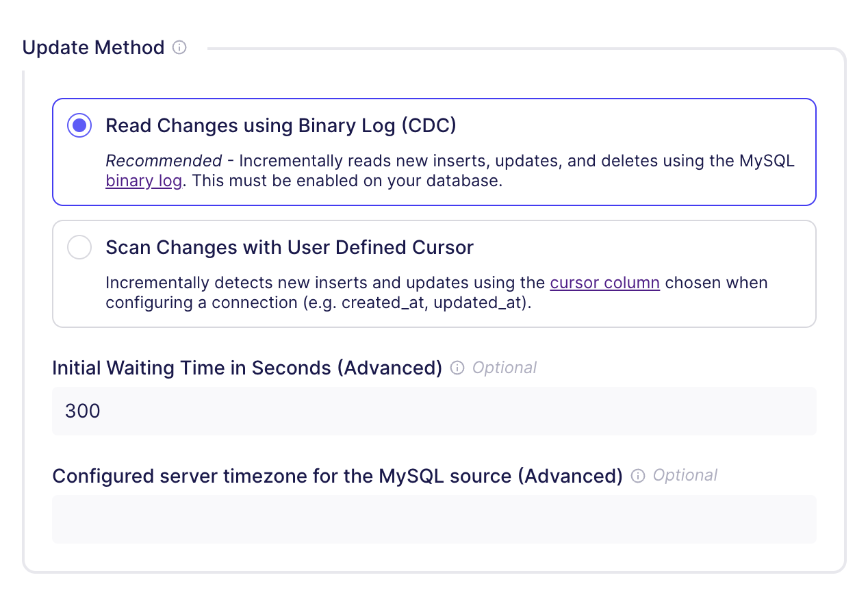Select the Binary Log (CDC) radio button
The height and width of the screenshot is (597, 868).
click(79, 126)
